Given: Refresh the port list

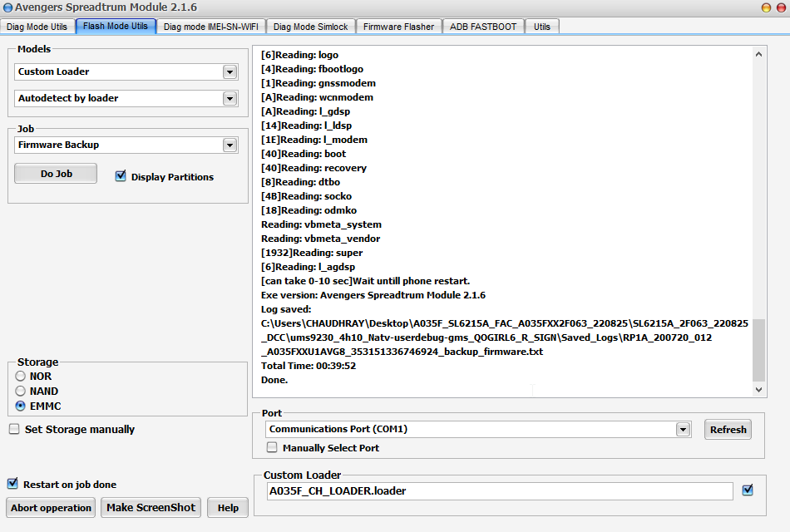Looking at the screenshot, I should [x=728, y=430].
